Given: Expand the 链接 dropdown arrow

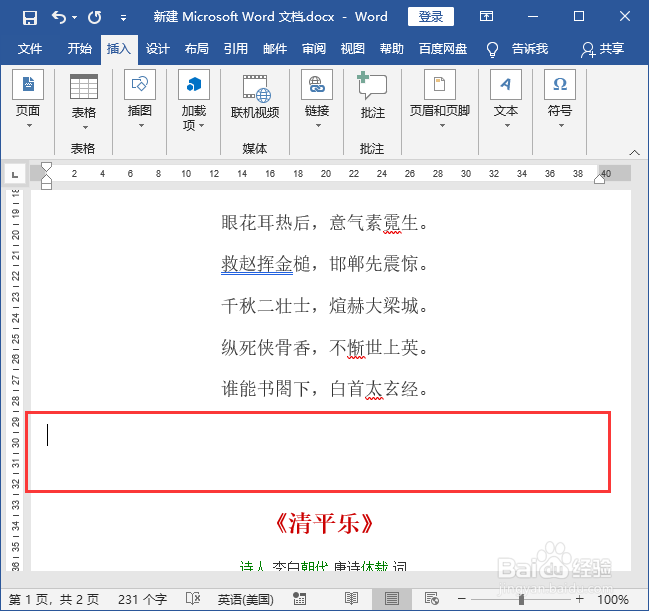Looking at the screenshot, I should (318, 125).
